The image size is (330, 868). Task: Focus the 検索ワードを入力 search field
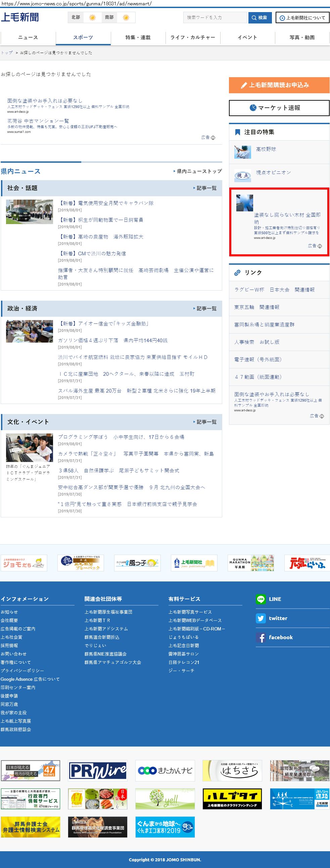pyautogui.click(x=215, y=17)
